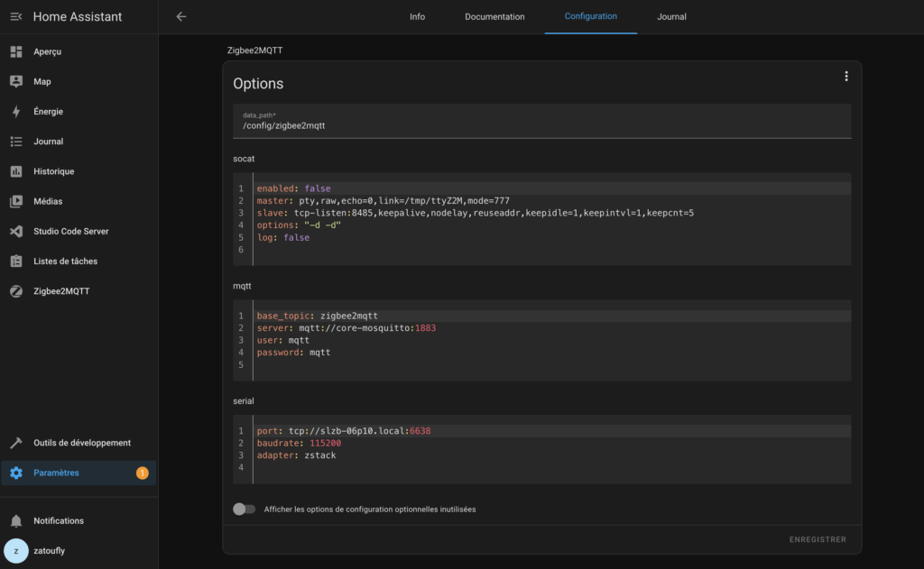Open the Options three-dot menu
This screenshot has height=569, width=924.
coord(846,77)
